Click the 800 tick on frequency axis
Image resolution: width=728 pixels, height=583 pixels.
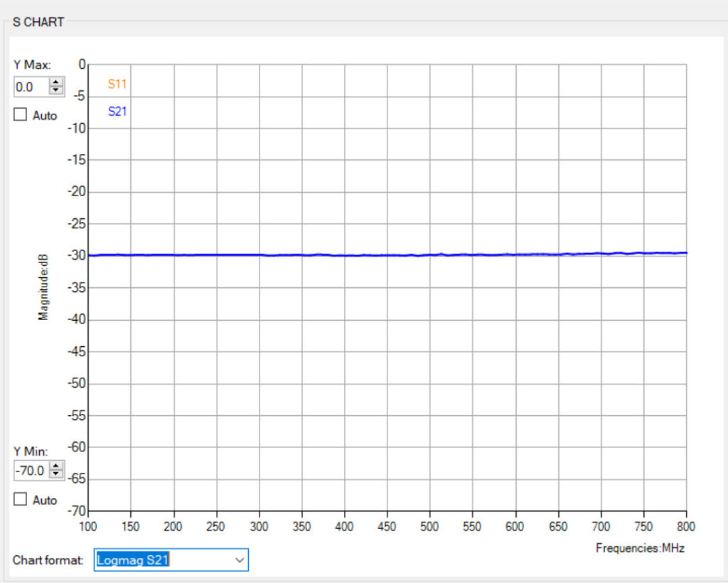point(686,527)
